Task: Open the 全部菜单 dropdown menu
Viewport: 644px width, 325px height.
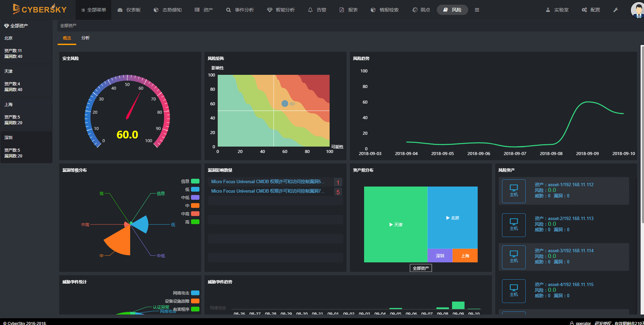Action: (x=94, y=10)
